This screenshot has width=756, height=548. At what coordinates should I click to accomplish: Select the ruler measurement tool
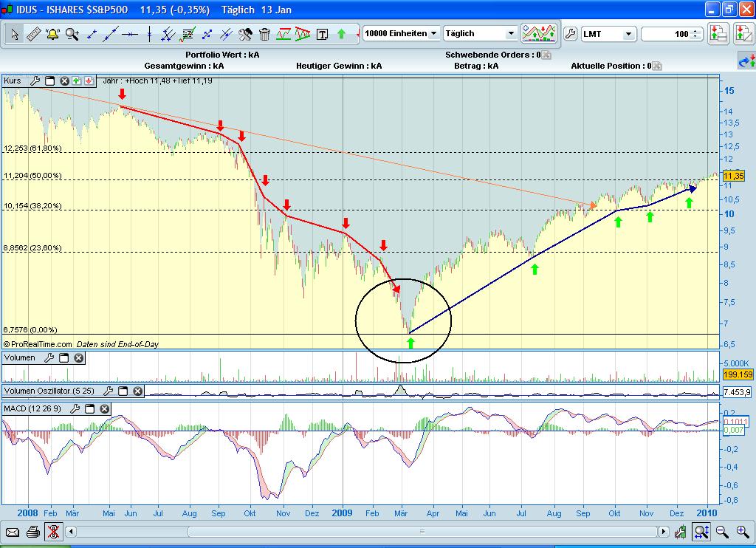(34, 34)
